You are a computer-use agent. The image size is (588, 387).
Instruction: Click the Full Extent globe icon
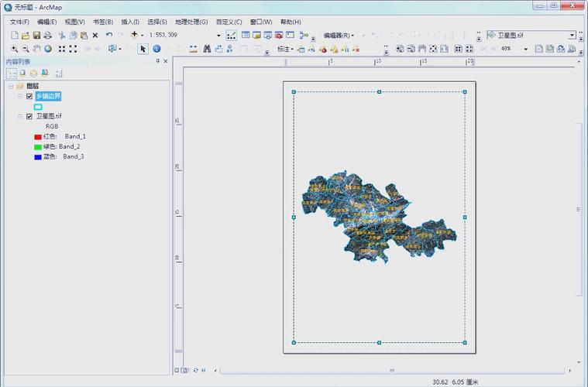coord(48,49)
